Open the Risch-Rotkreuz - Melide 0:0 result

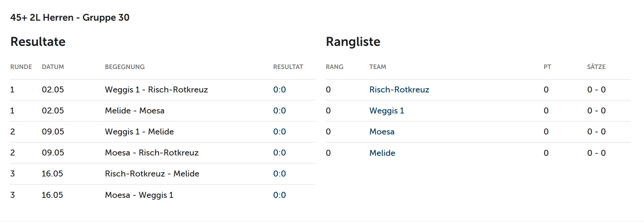coord(279,174)
